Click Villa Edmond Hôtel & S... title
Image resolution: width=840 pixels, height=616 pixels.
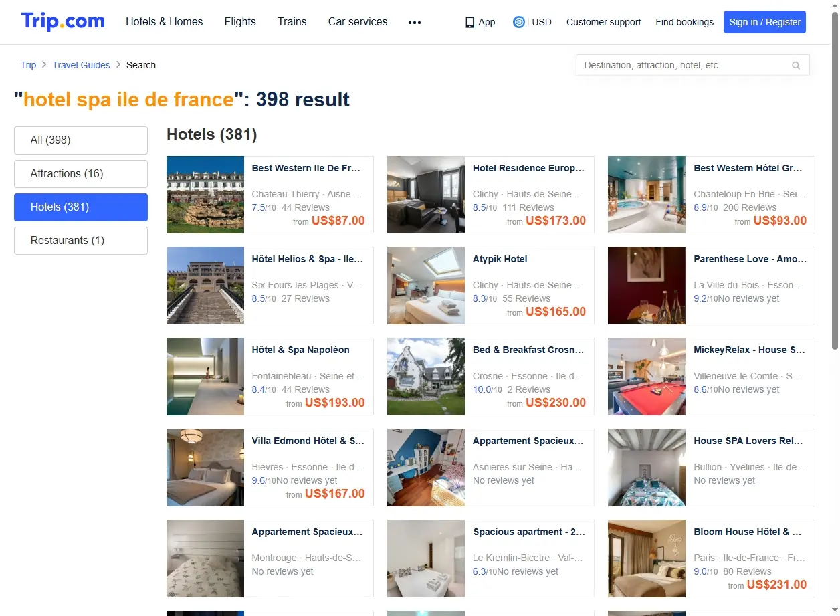[308, 441]
